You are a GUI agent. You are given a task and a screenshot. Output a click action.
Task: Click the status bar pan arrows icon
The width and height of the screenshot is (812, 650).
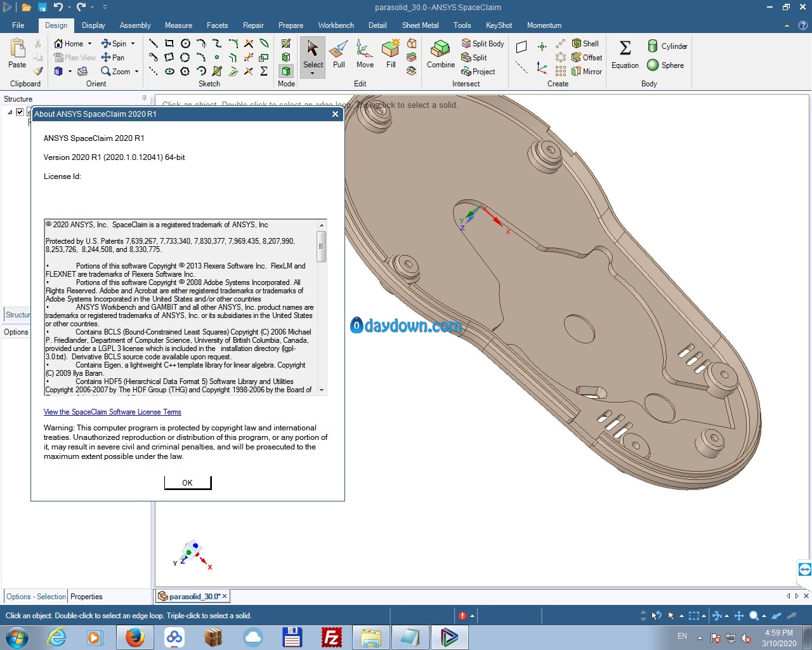[x=739, y=616]
